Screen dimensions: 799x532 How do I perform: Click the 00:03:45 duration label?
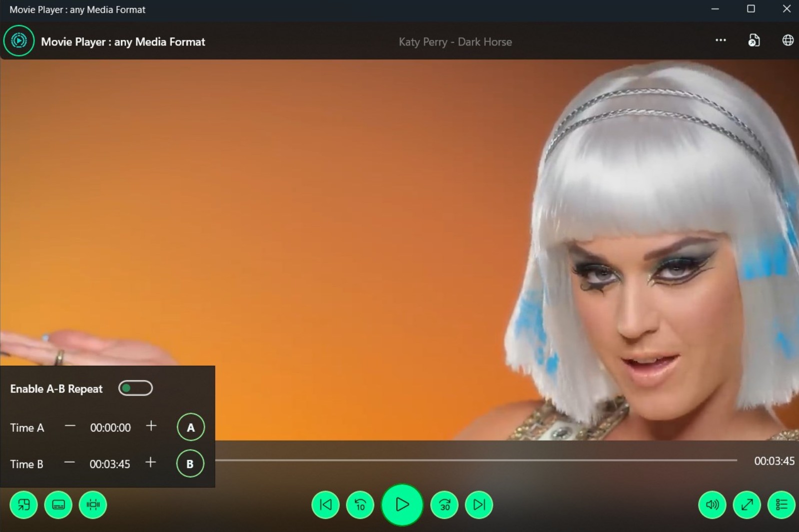tap(774, 461)
